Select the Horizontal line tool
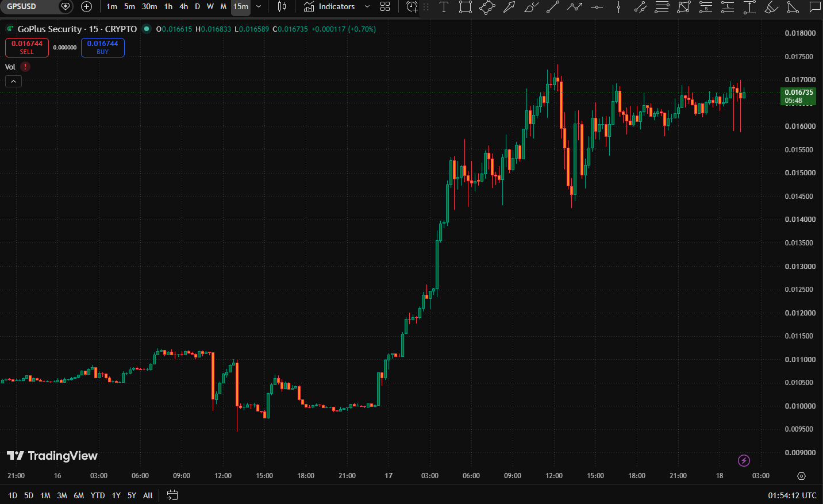This screenshot has width=823, height=504. (x=597, y=7)
